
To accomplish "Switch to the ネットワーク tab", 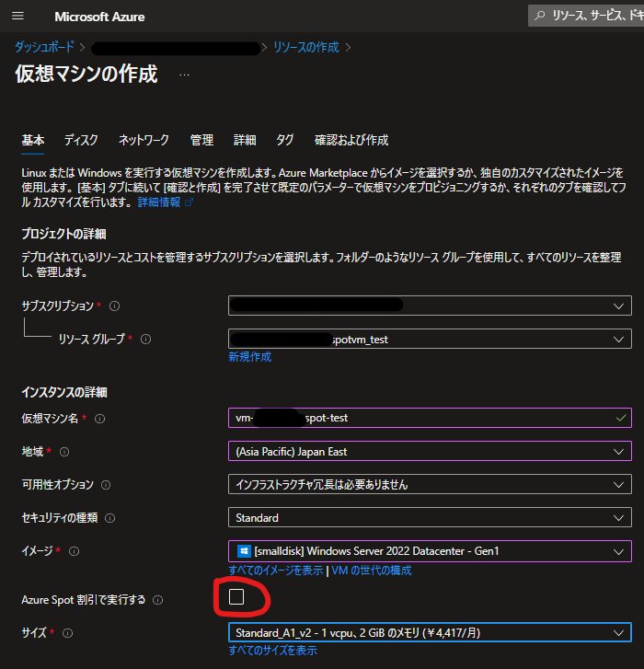I will 144,140.
